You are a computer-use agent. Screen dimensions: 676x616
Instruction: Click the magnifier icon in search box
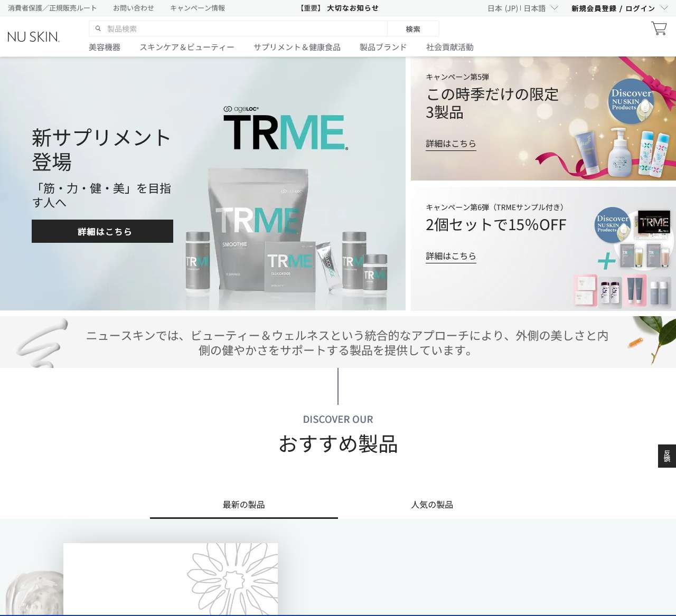pos(98,29)
